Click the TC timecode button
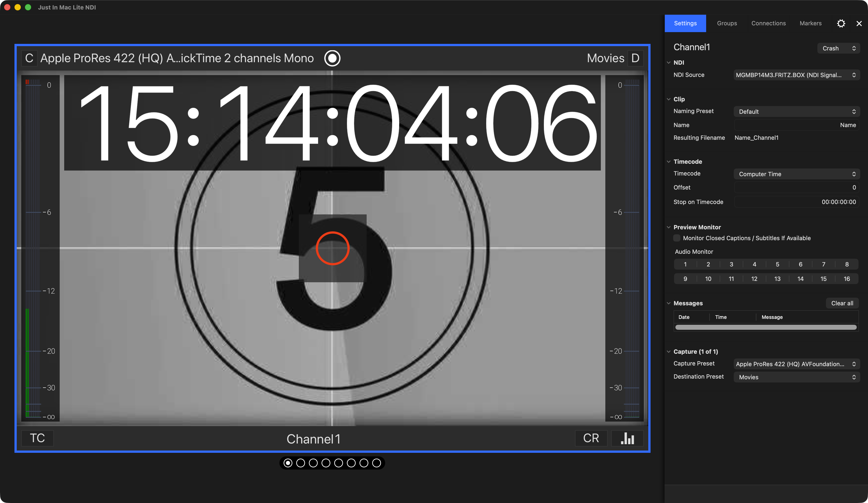 point(38,438)
